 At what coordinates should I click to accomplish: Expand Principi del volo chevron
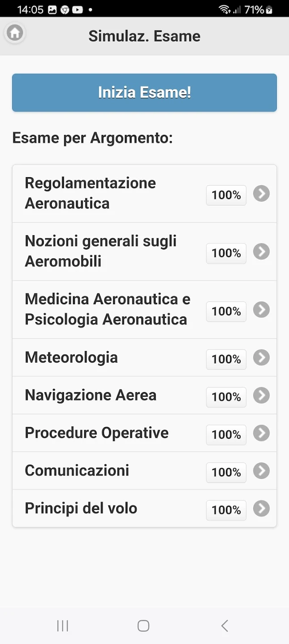coord(261,508)
